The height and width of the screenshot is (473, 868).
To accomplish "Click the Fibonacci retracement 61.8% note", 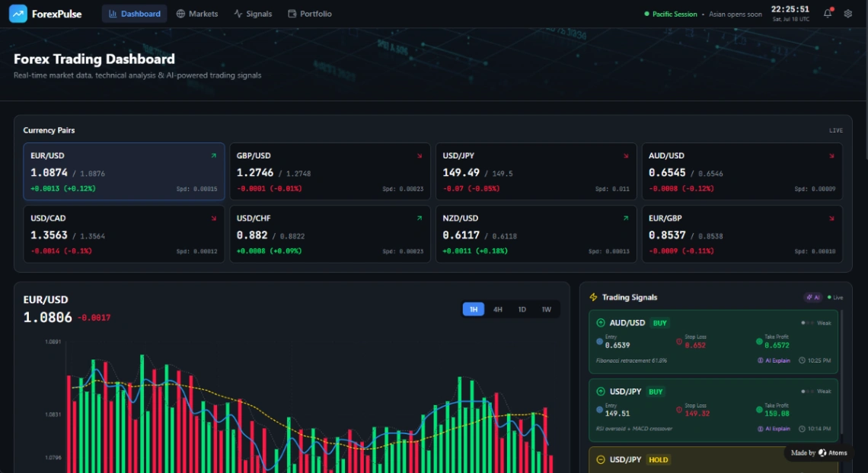I will (631, 360).
